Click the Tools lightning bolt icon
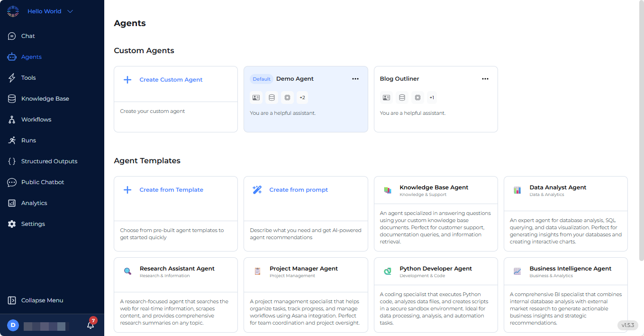Image resolution: width=644 pixels, height=336 pixels. [12, 78]
